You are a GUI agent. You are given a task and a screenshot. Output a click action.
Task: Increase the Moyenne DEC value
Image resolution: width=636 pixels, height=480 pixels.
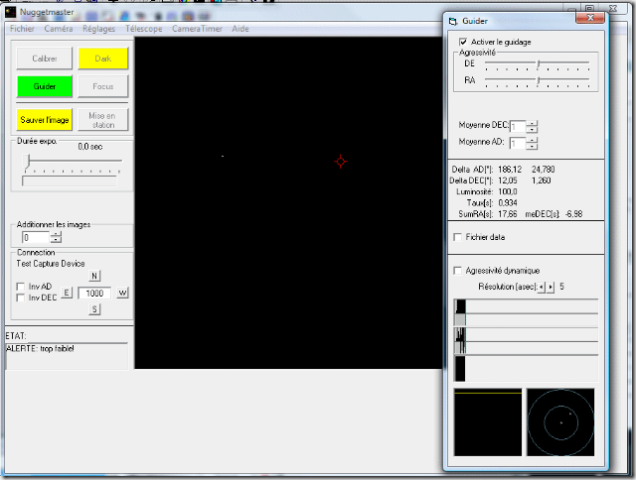[x=532, y=124]
